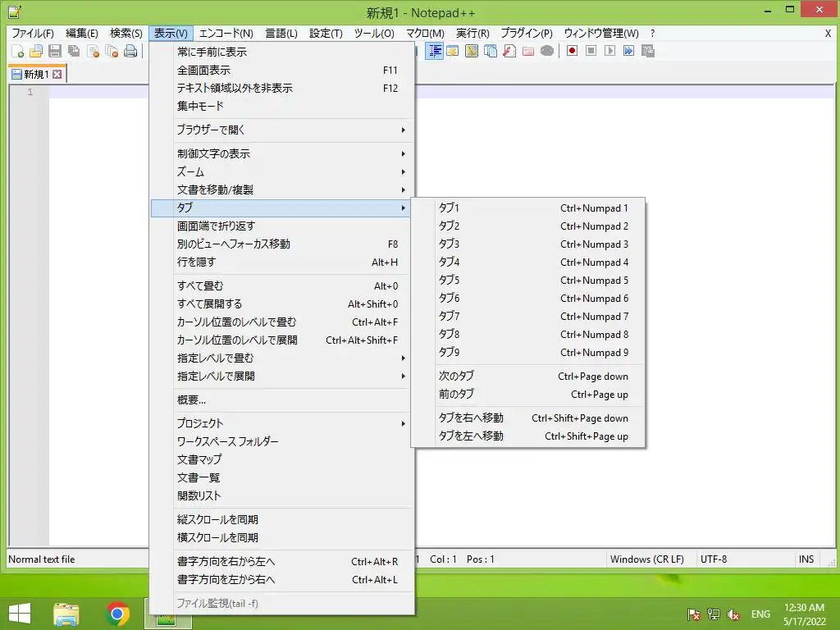Toggle 全画面表示 full screen mode
Viewport: 840px width, 630px height.
[x=282, y=71]
